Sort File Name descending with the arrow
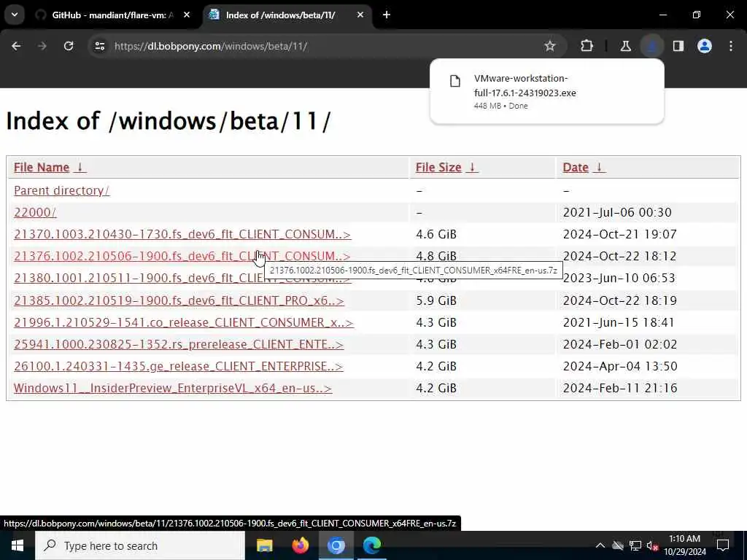747x560 pixels. [x=80, y=167]
